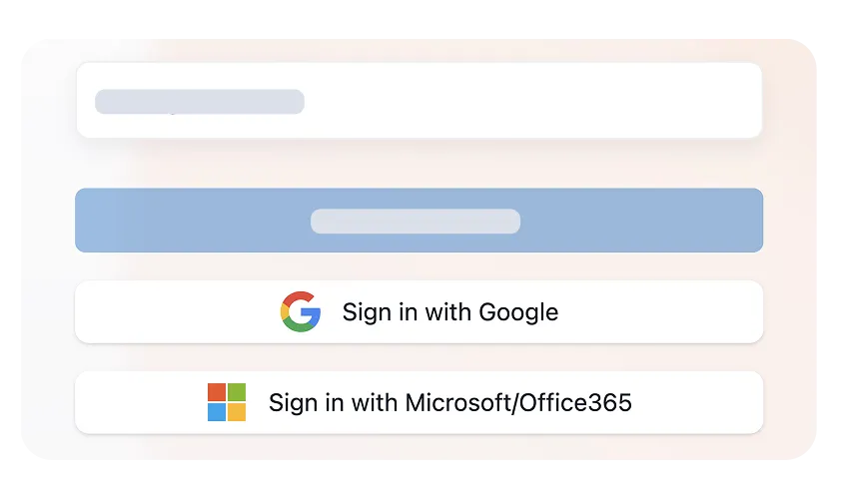Click the blue primary submit button
This screenshot has width=851, height=504.
tap(419, 221)
